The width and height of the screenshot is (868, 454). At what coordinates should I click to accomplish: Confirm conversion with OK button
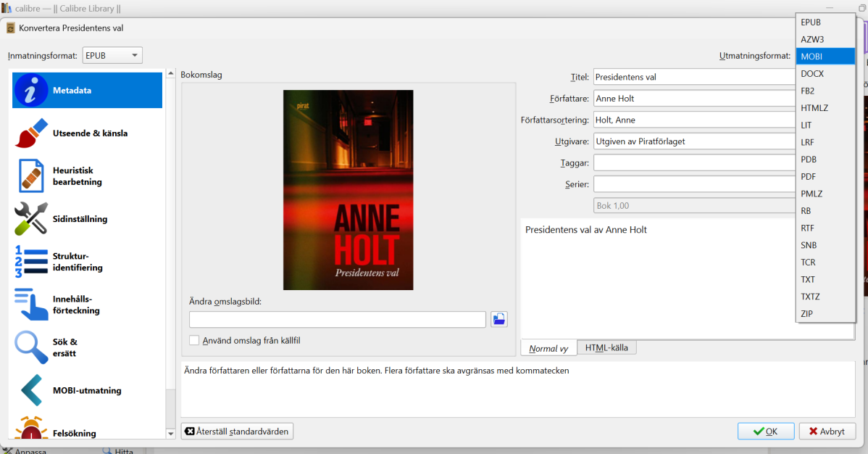766,432
